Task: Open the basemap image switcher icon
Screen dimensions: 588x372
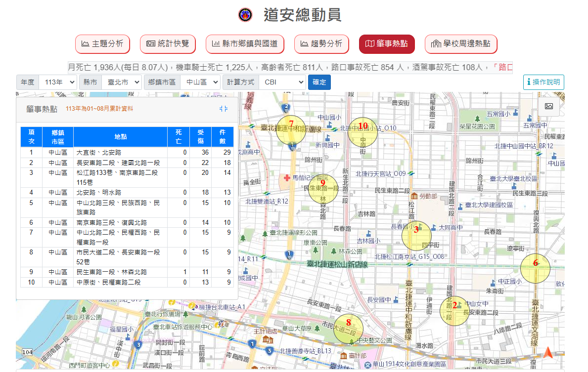Action: point(548,106)
